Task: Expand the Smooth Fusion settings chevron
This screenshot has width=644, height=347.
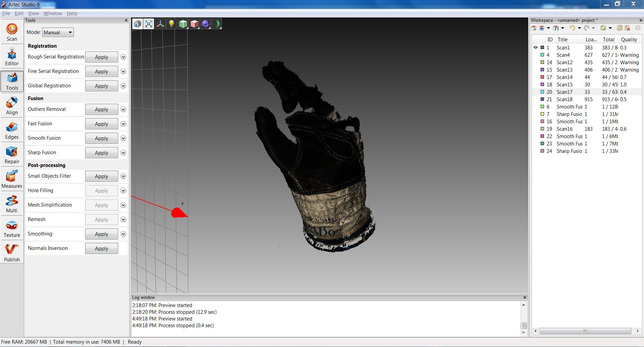Action: [x=123, y=138]
